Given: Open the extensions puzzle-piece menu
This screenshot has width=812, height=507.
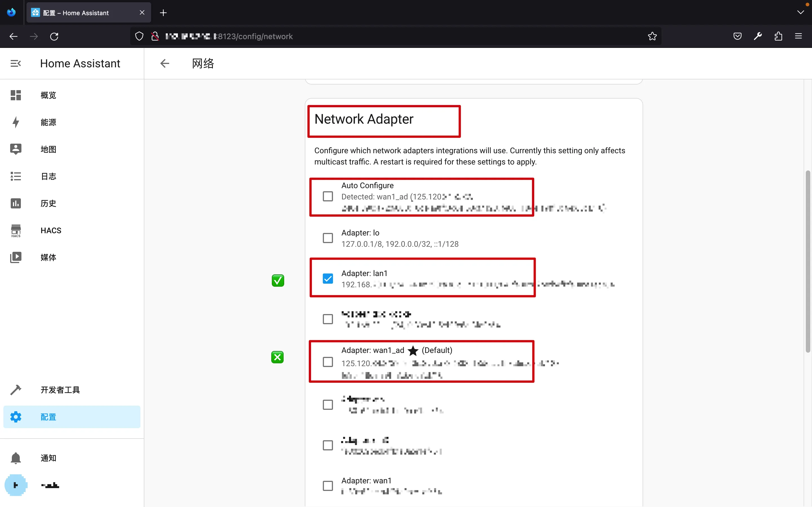Looking at the screenshot, I should tap(778, 36).
